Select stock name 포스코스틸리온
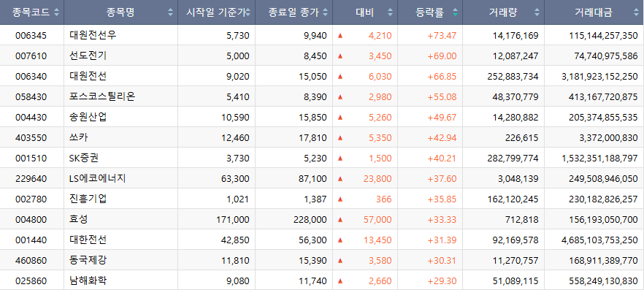Viewport: 644px width, 290px height. pos(102,97)
